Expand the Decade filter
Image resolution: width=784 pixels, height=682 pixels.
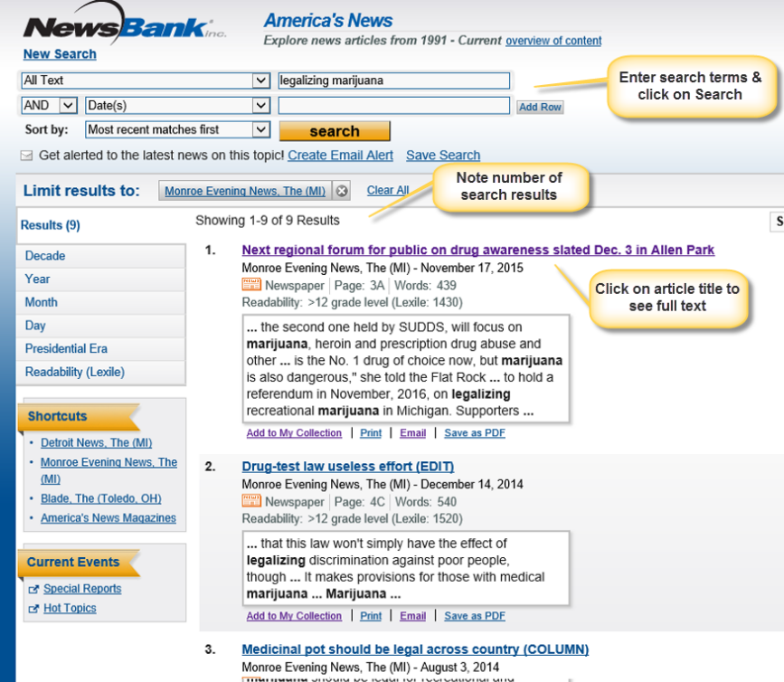pyautogui.click(x=101, y=255)
